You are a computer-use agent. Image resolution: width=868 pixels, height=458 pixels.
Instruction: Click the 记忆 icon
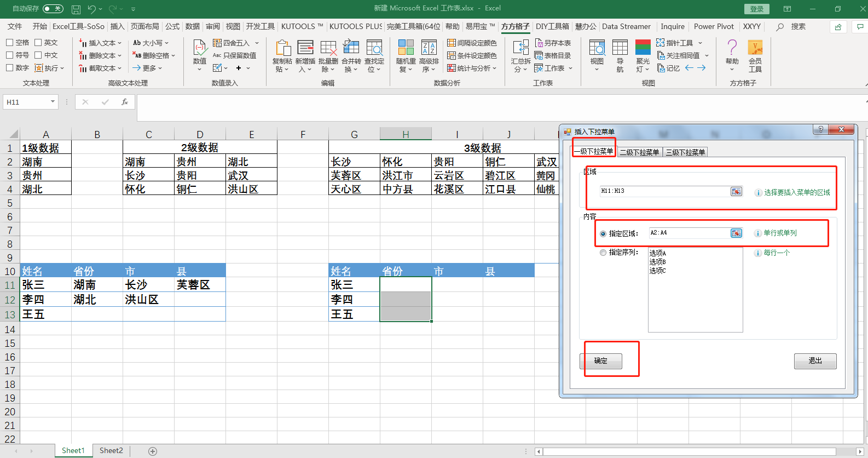point(661,68)
